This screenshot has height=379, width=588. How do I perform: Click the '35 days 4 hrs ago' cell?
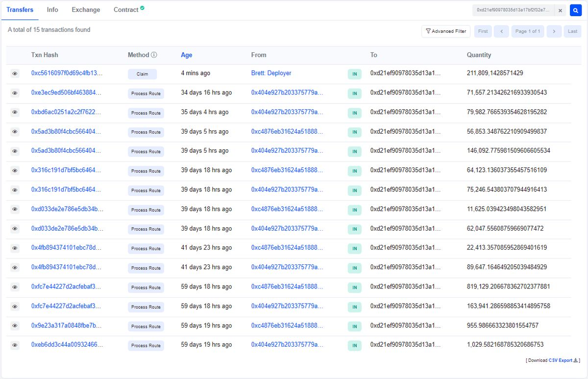(205, 112)
